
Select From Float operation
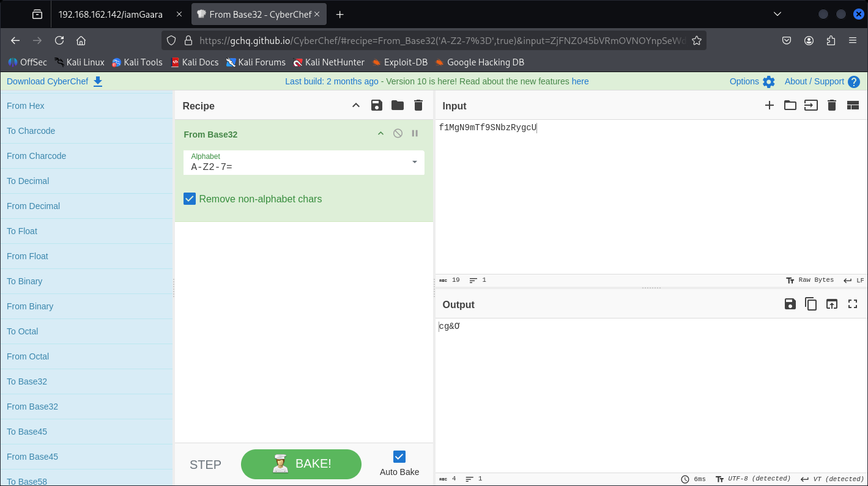pos(86,256)
